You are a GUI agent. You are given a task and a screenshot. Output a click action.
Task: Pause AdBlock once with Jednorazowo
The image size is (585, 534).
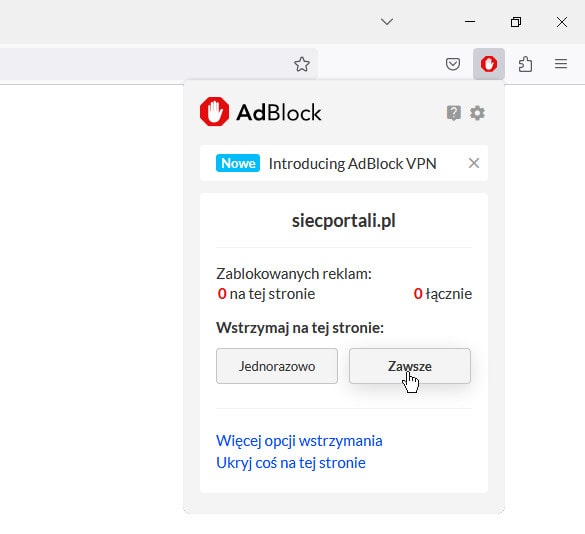[277, 366]
